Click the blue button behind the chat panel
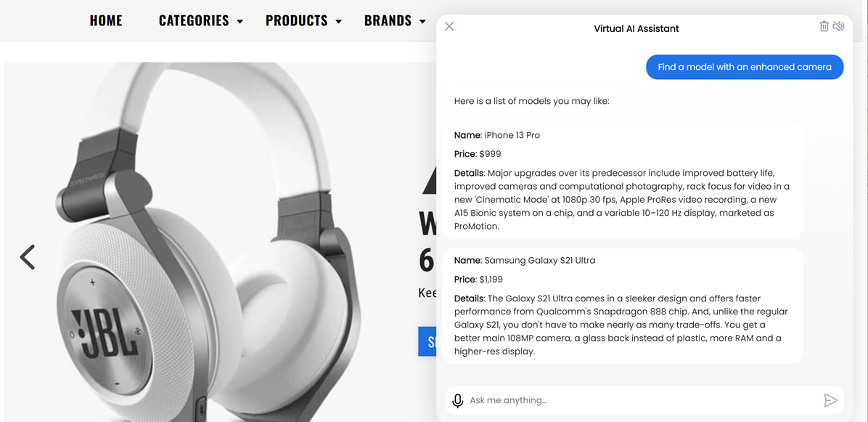Viewport: 868px width, 422px height. pos(427,341)
